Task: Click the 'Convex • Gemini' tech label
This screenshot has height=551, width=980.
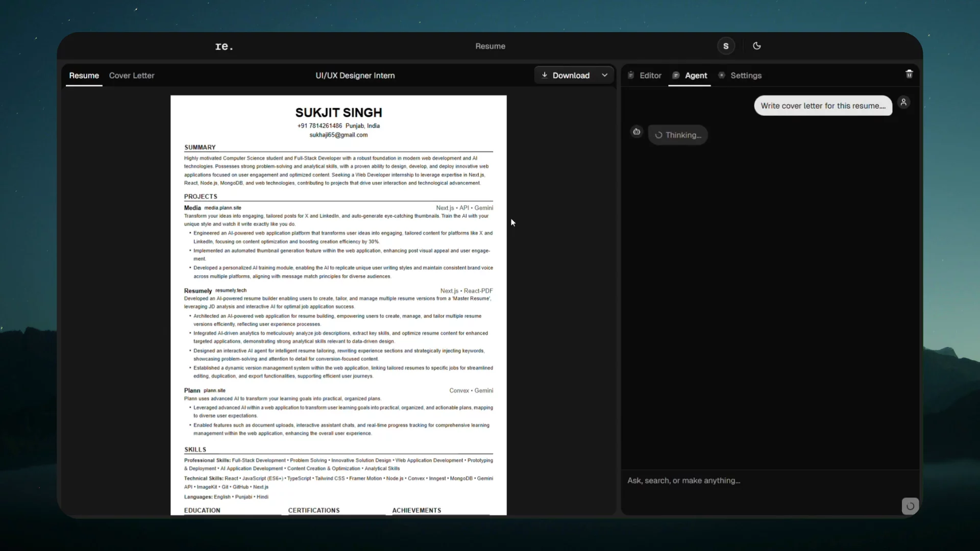Action: [471, 391]
